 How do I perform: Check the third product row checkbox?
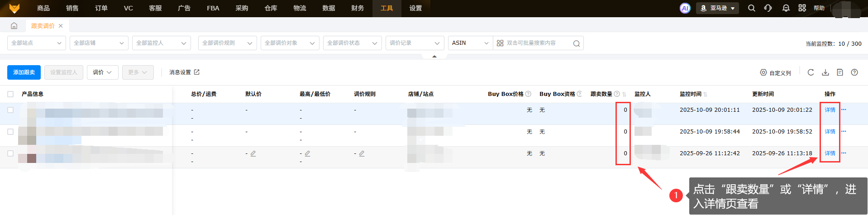[10, 153]
